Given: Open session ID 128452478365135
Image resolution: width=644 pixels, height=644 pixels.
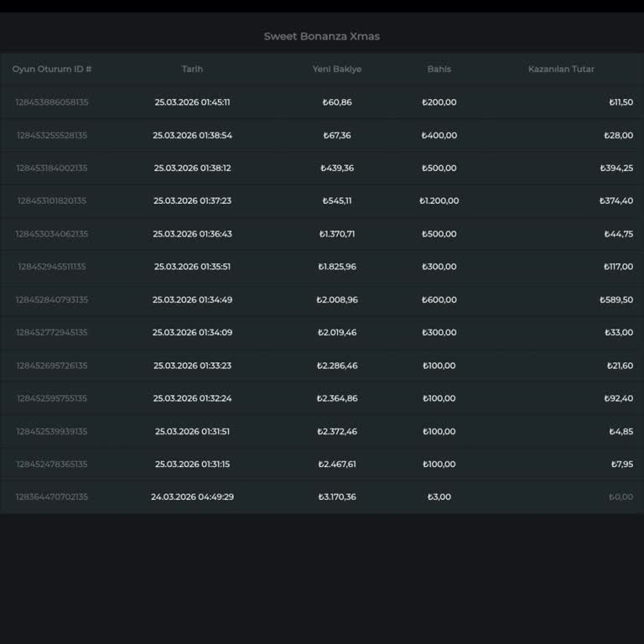Looking at the screenshot, I should pos(52,464).
